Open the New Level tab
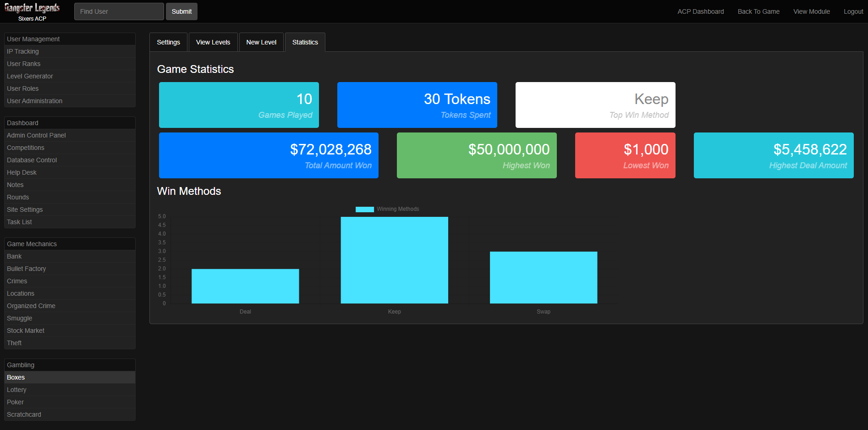The image size is (868, 430). (261, 42)
